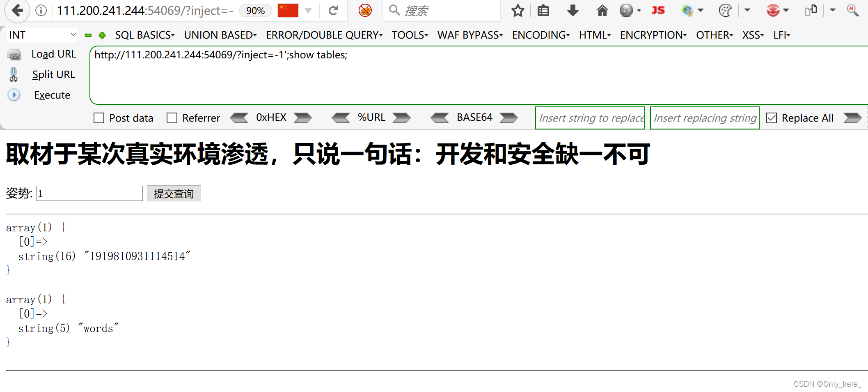Open the XSS menu
The height and width of the screenshot is (392, 868).
pyautogui.click(x=753, y=35)
